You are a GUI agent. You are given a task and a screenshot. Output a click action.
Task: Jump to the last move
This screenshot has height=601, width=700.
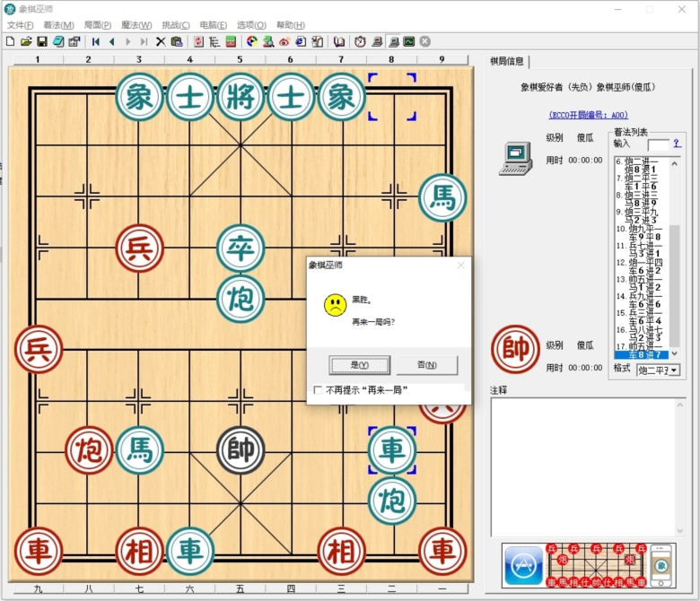(144, 41)
